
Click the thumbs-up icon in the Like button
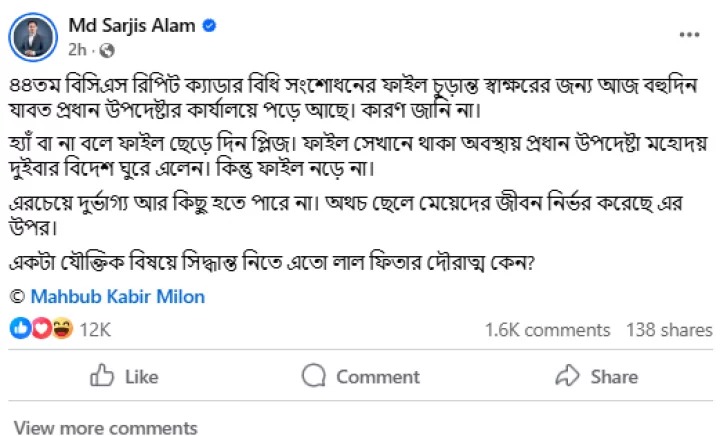click(102, 376)
